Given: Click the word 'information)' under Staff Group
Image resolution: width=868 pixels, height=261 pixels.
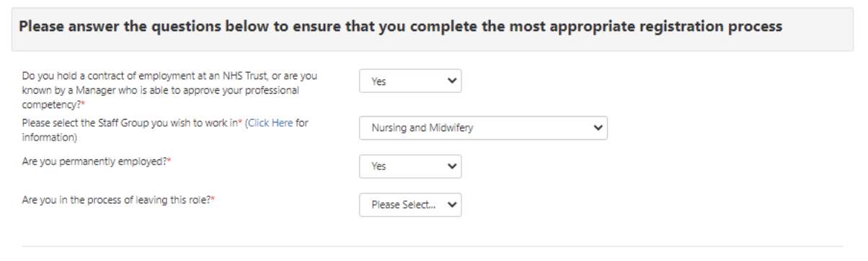Looking at the screenshot, I should [49, 137].
